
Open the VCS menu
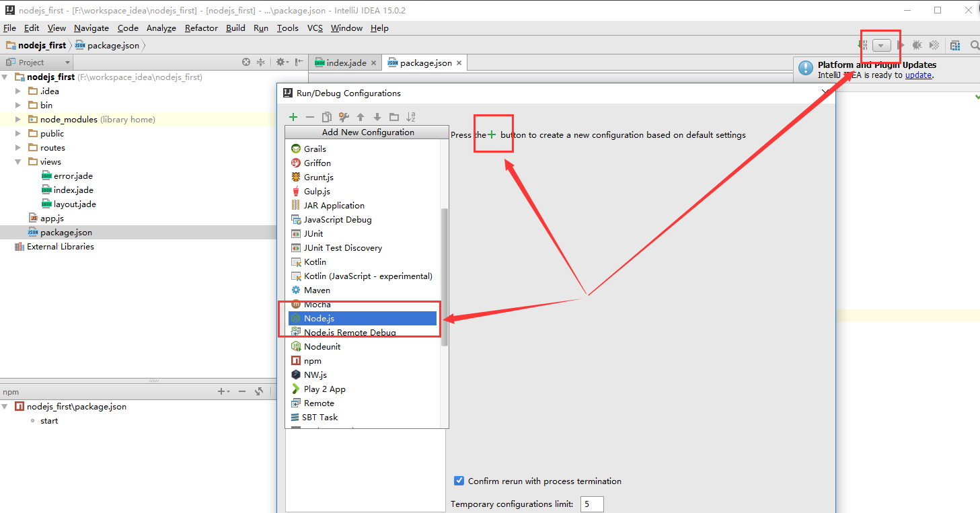tap(315, 28)
